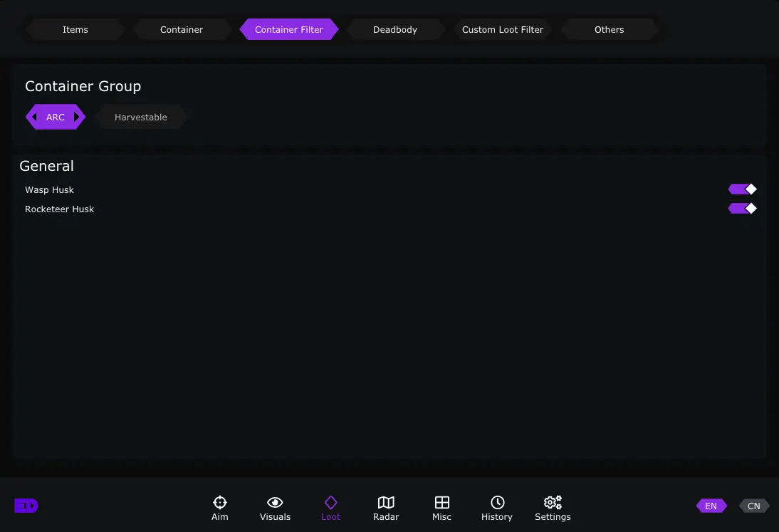Switch to the Items tab

75,30
